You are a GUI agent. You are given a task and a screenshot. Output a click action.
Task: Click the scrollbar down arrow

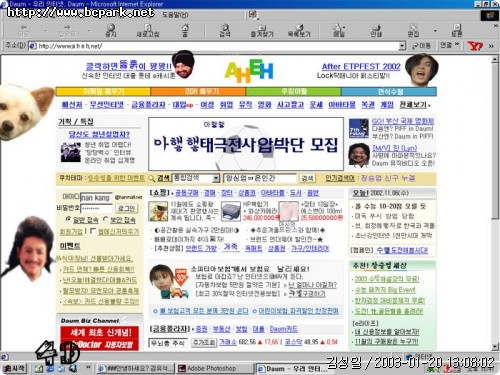point(495,347)
